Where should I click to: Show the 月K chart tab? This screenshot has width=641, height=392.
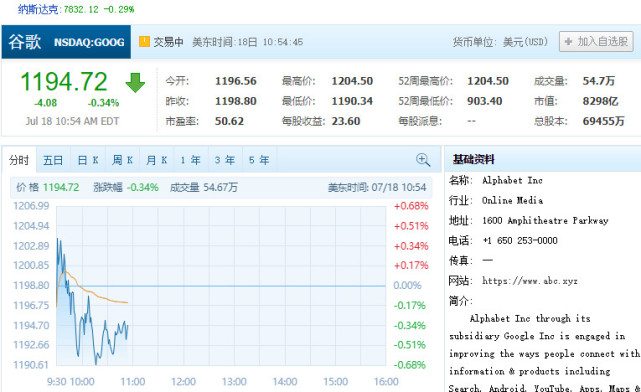(x=157, y=160)
